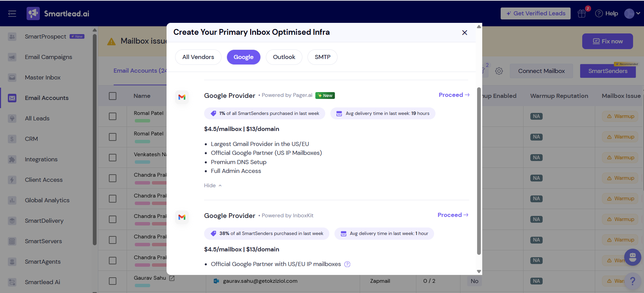The height and width of the screenshot is (293, 644).
Task: Click the Email Campaigns megaphone icon
Action: [12, 57]
